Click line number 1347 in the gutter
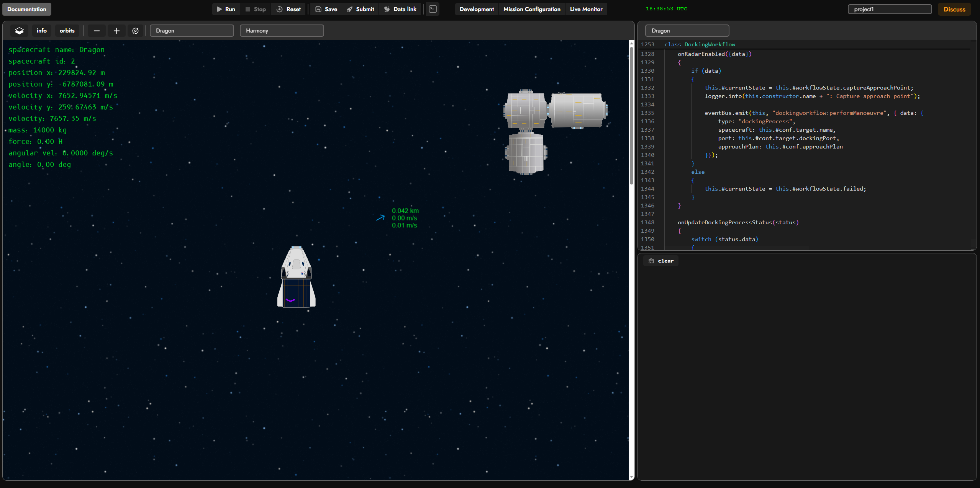 tap(647, 214)
